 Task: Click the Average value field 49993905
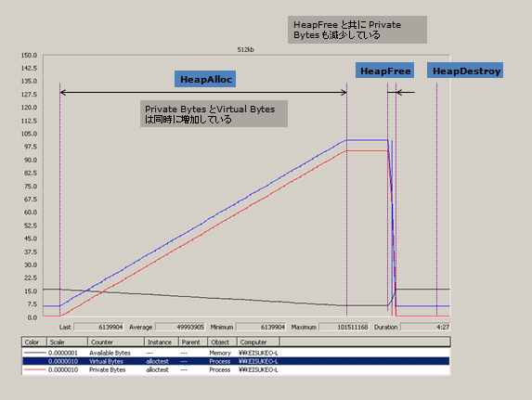point(180,327)
